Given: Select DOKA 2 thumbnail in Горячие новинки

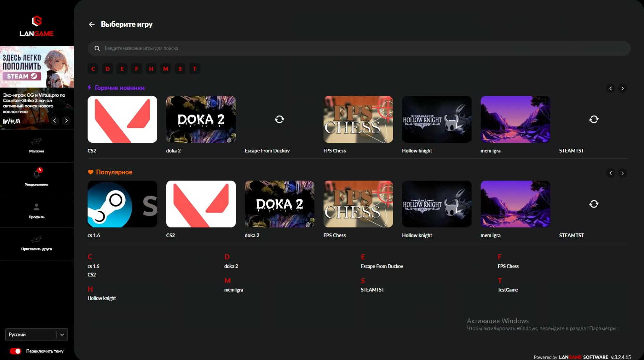Looking at the screenshot, I should point(201,119).
